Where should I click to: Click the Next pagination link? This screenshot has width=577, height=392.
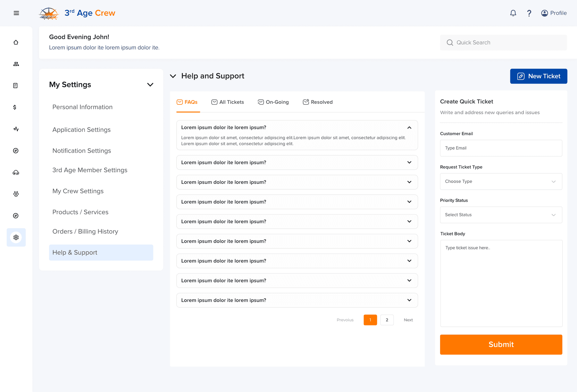[408, 320]
